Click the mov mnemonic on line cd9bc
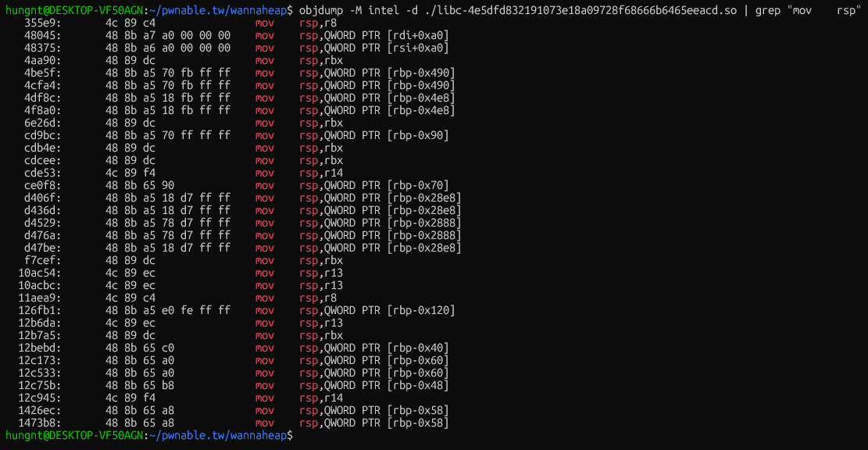 (x=265, y=135)
